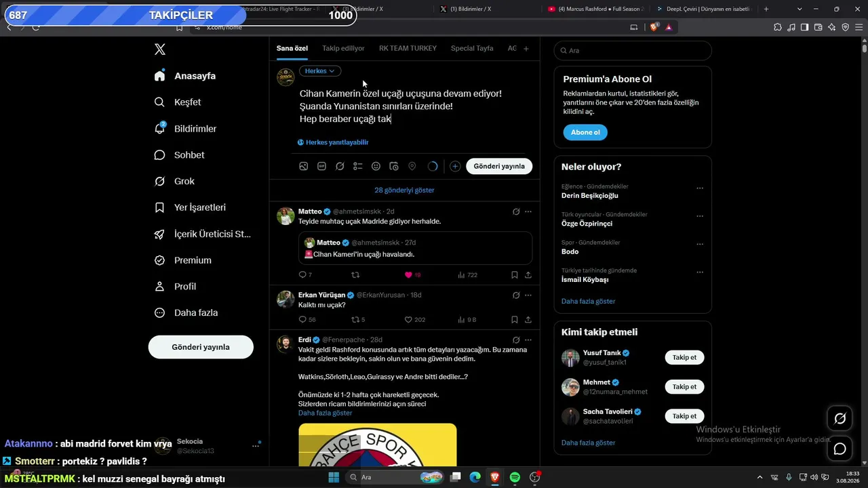Open options for Özge Özpirinçci trend
This screenshot has width=868, height=488.
[700, 216]
